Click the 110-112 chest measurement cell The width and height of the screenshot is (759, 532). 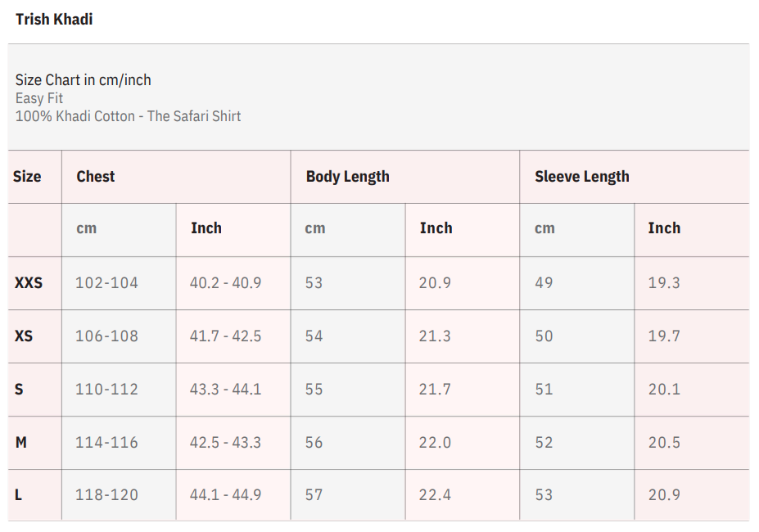[106, 389]
